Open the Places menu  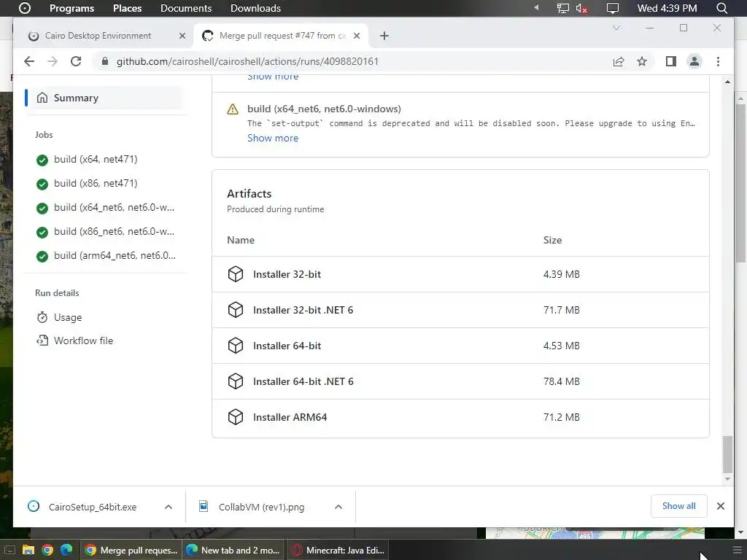[x=127, y=8]
